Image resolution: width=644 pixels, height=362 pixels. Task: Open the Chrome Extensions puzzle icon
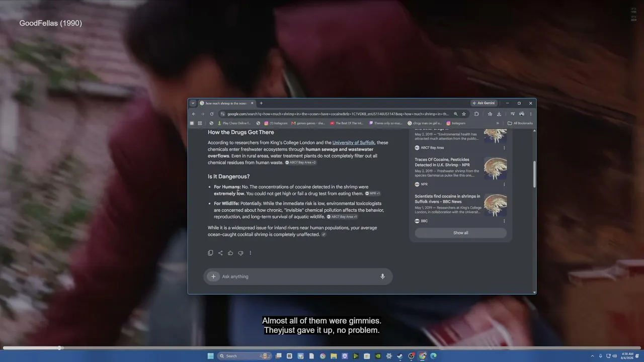pyautogui.click(x=476, y=114)
